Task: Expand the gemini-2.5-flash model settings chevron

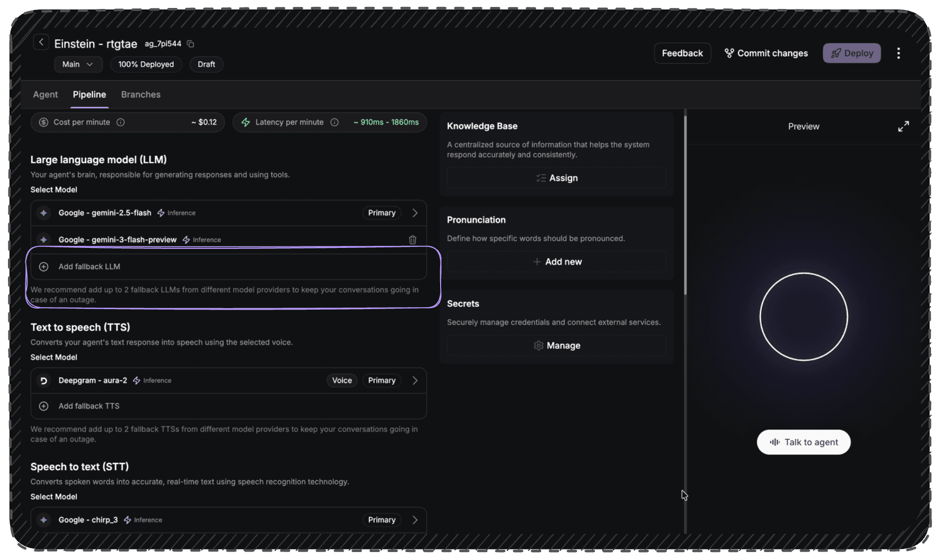Action: coord(415,213)
